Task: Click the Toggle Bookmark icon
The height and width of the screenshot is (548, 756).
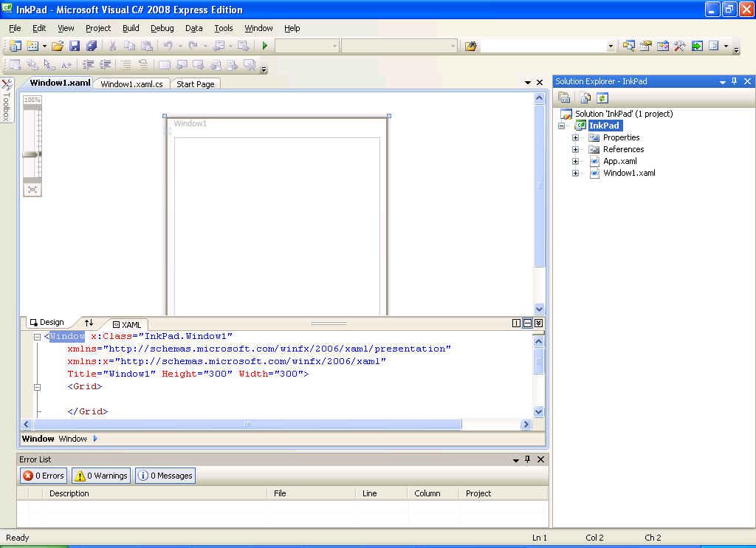Action: pos(165,65)
